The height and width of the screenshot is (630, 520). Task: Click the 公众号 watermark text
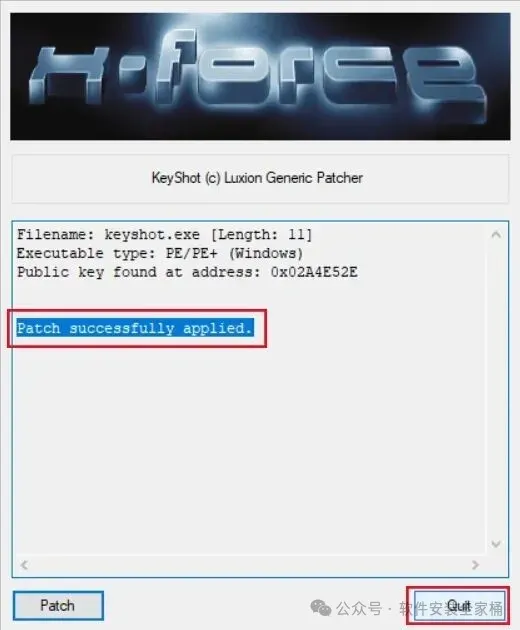pos(359,608)
